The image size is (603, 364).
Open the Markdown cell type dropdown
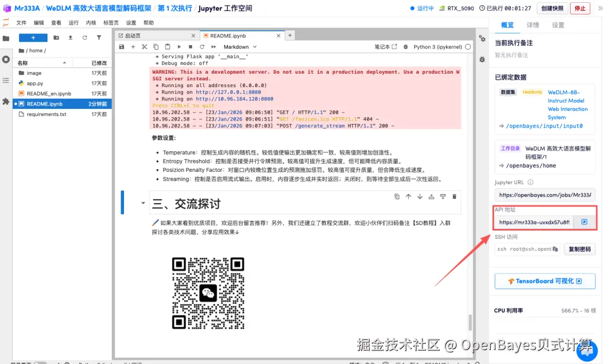pyautogui.click(x=240, y=47)
